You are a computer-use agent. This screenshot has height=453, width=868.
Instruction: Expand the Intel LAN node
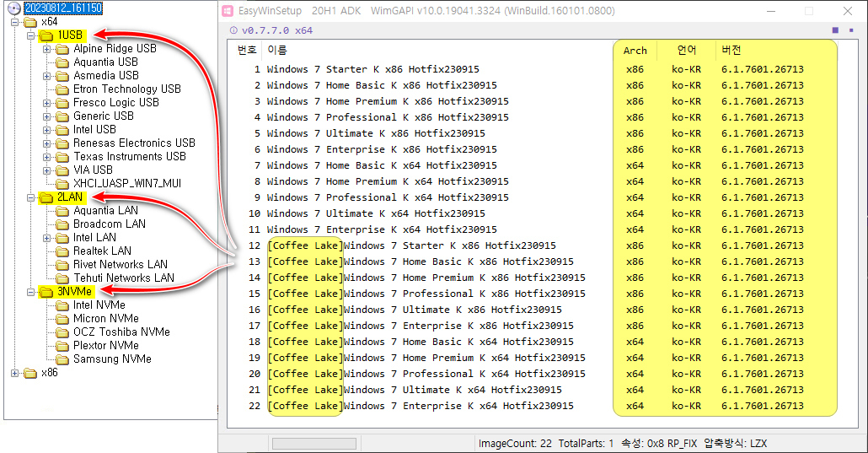(x=47, y=239)
